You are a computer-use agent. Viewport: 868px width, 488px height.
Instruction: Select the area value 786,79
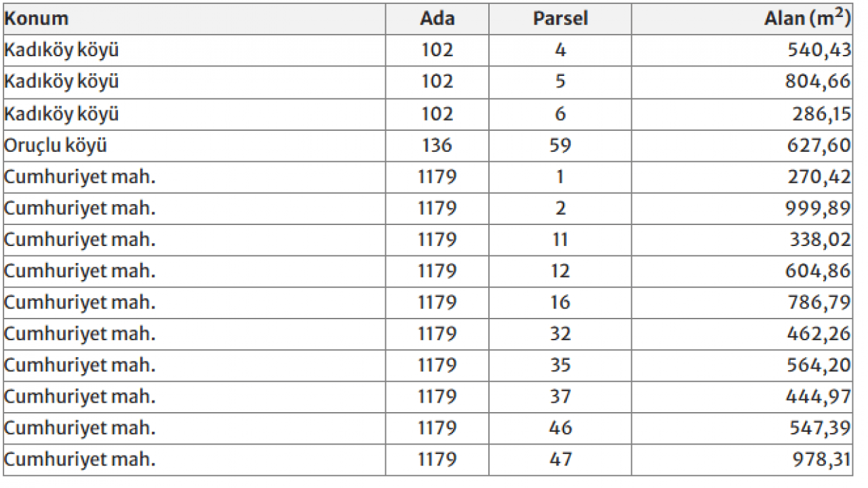tap(819, 302)
